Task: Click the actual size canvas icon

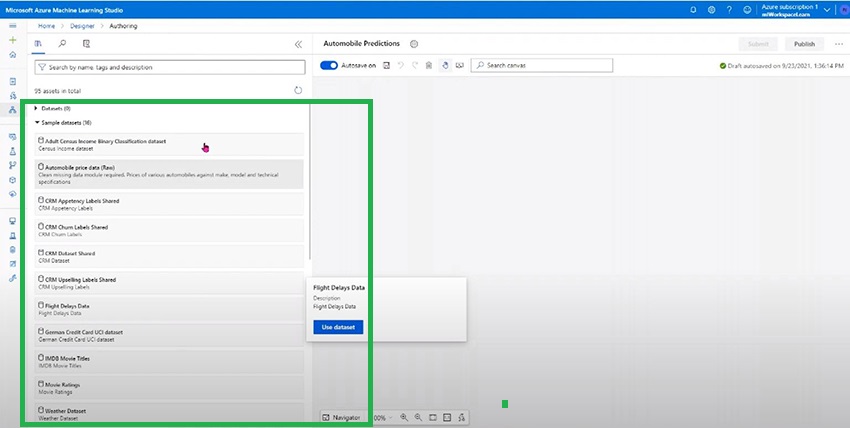Action: [x=447, y=418]
